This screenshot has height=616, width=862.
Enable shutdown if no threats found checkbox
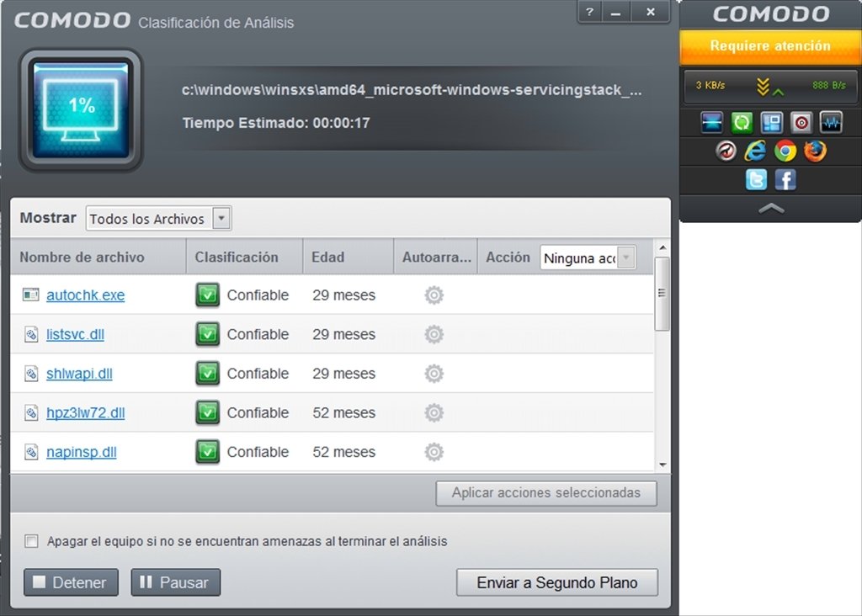(x=31, y=541)
